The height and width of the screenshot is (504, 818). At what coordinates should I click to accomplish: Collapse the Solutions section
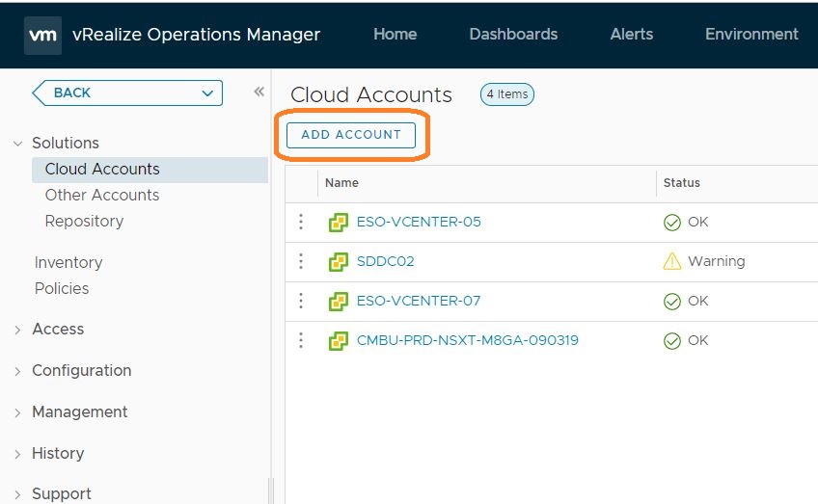click(x=17, y=144)
